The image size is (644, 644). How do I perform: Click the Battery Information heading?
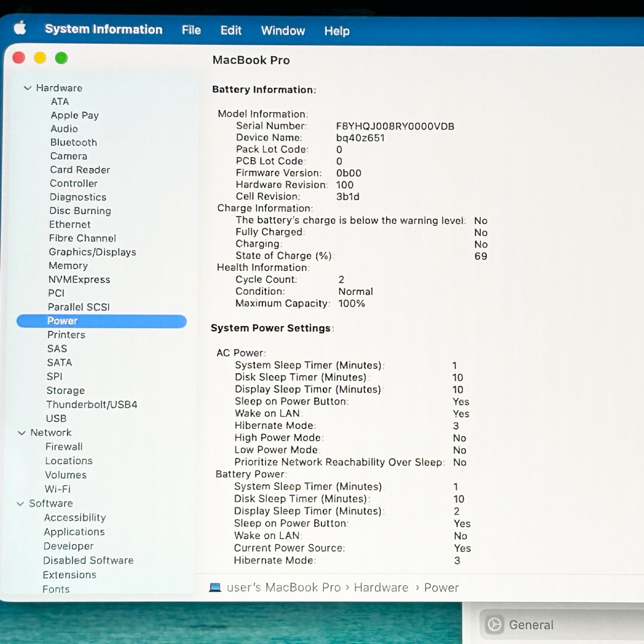(x=264, y=90)
